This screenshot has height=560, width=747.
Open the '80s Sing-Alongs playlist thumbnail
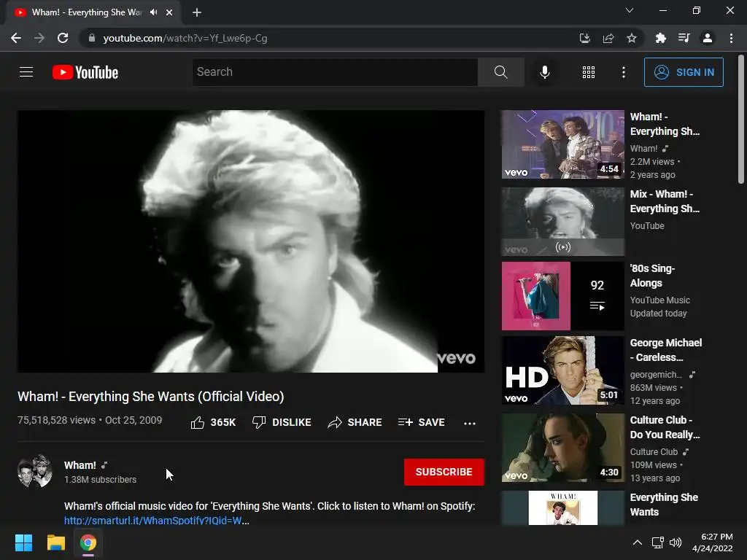562,296
